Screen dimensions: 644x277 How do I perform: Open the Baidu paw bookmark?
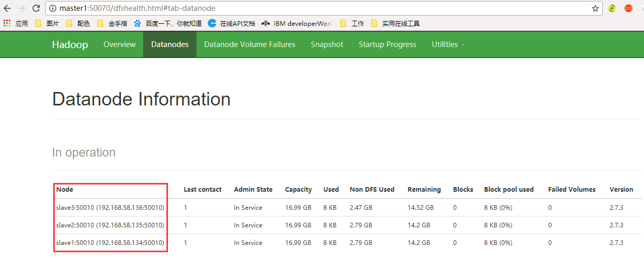(167, 23)
